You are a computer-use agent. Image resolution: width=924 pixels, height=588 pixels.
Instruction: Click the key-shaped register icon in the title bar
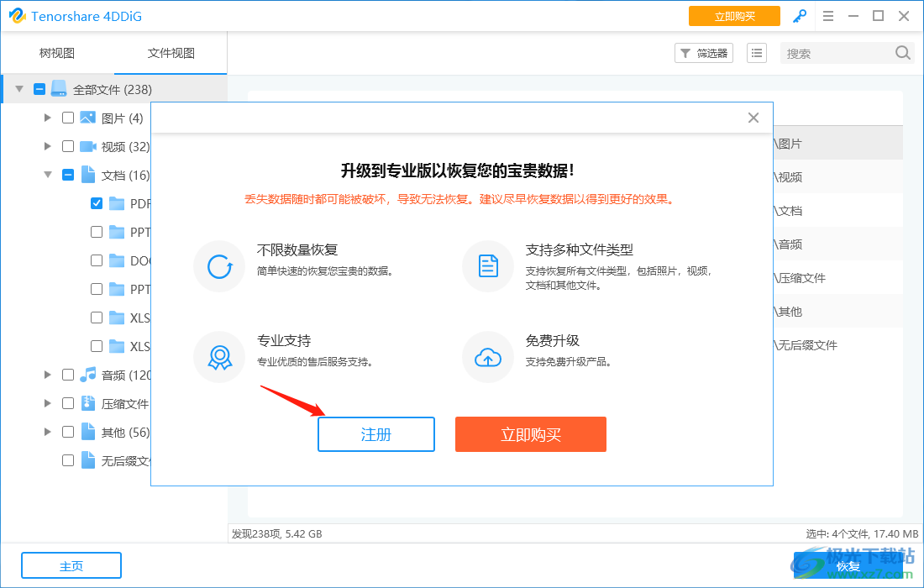800,17
